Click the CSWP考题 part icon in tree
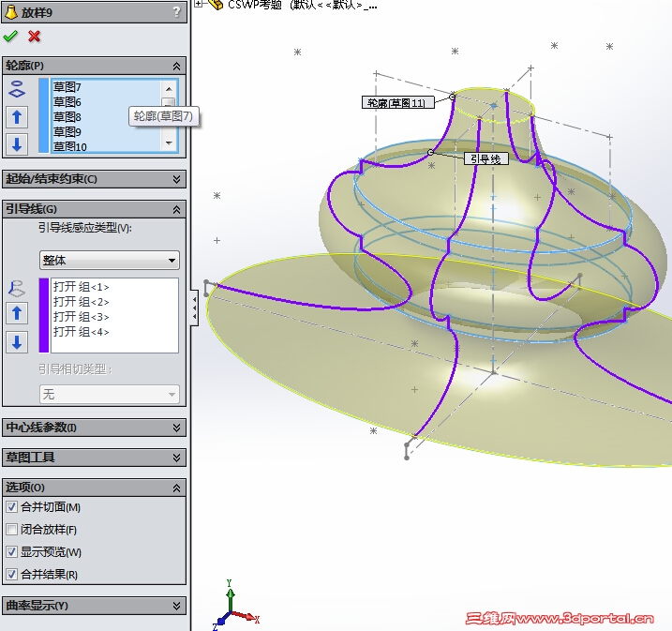 pos(216,5)
